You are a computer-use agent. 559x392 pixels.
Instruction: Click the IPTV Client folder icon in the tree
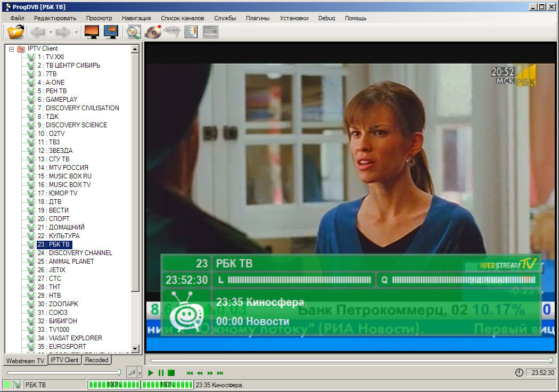21,48
